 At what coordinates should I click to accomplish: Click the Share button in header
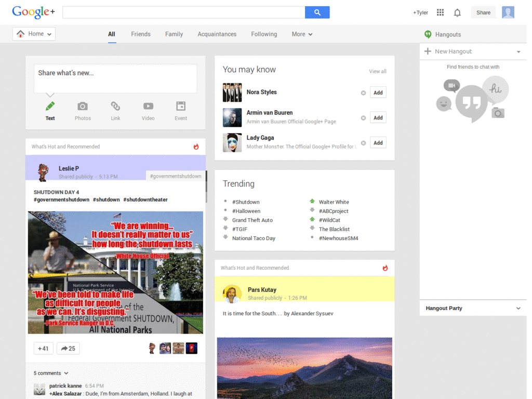pyautogui.click(x=483, y=12)
